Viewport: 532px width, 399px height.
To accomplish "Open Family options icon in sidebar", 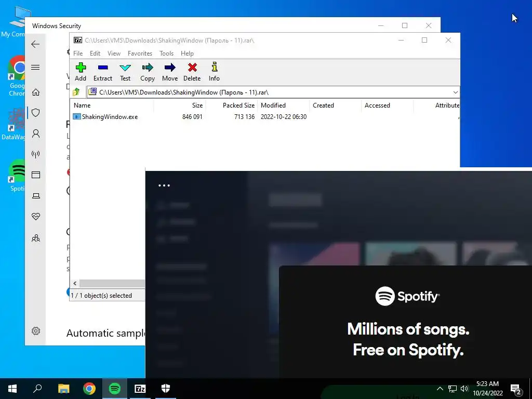I will (x=36, y=238).
